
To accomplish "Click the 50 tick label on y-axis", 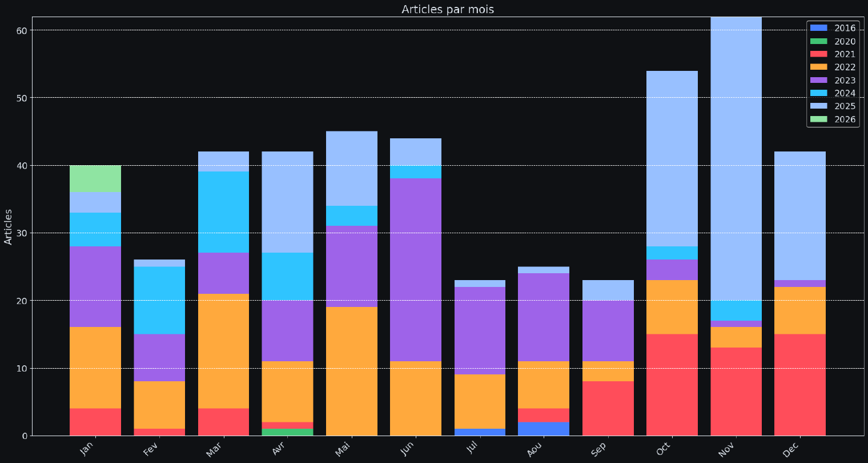I will (x=21, y=98).
